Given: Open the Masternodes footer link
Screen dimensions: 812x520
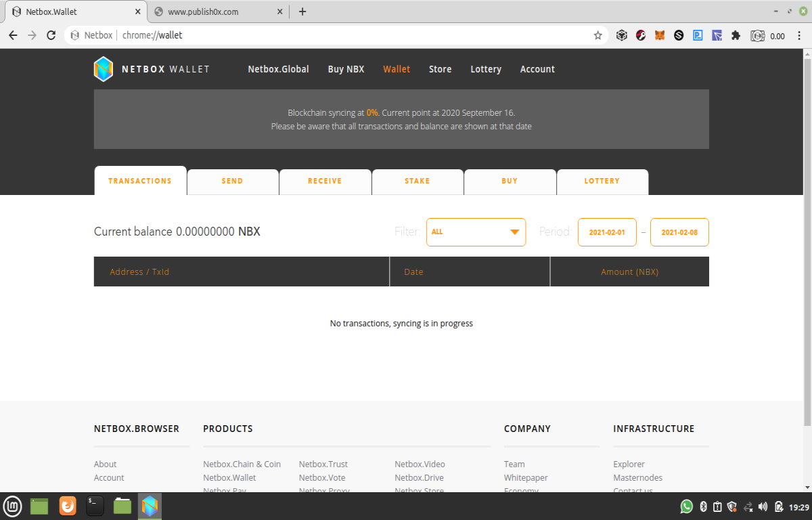Looking at the screenshot, I should 637,477.
